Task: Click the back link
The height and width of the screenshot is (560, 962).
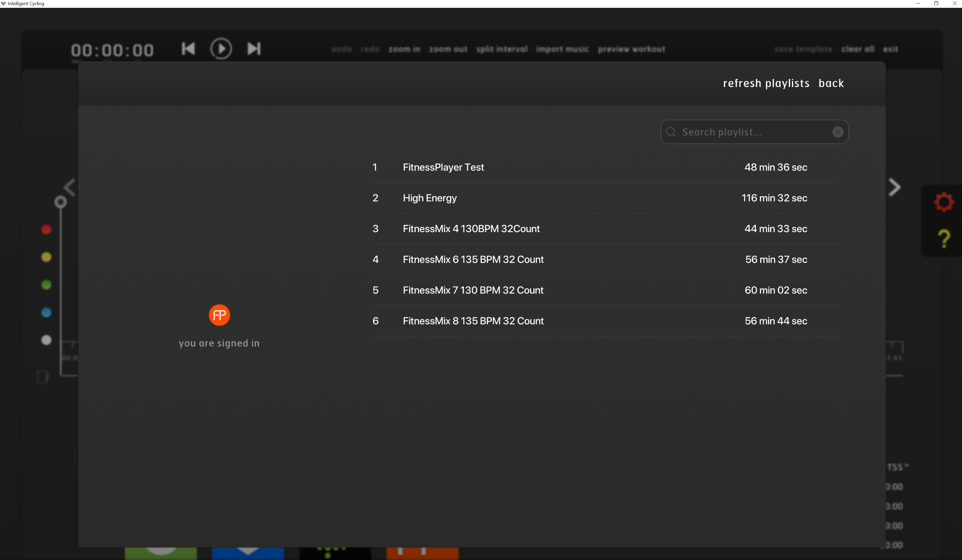Action: click(x=831, y=83)
